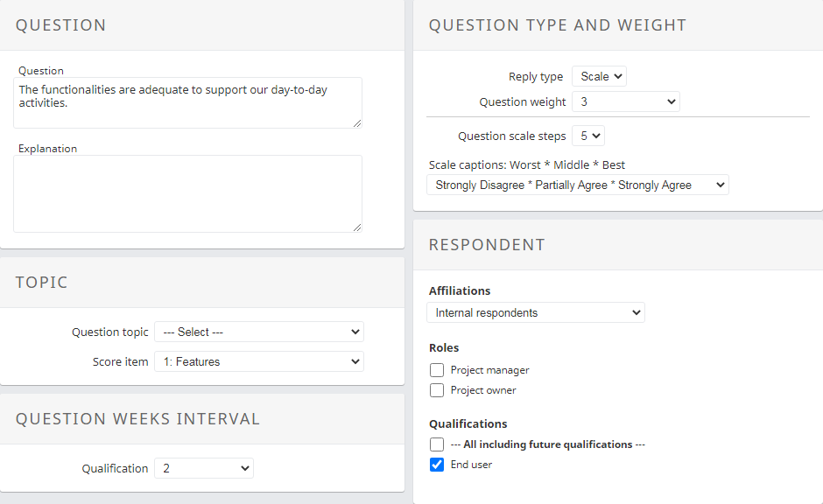The width and height of the screenshot is (823, 504).
Task: Expand the Question weight dropdown
Action: click(x=625, y=101)
